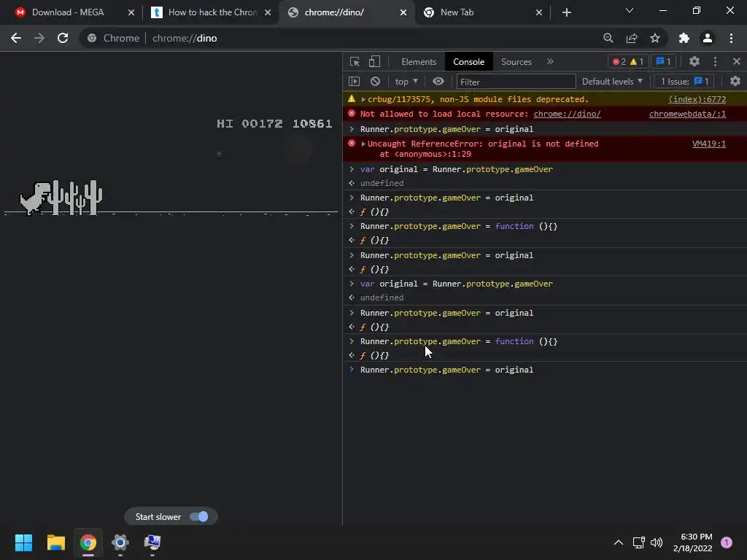This screenshot has height=560, width=747.
Task: Open the top context dropdown
Action: (406, 82)
